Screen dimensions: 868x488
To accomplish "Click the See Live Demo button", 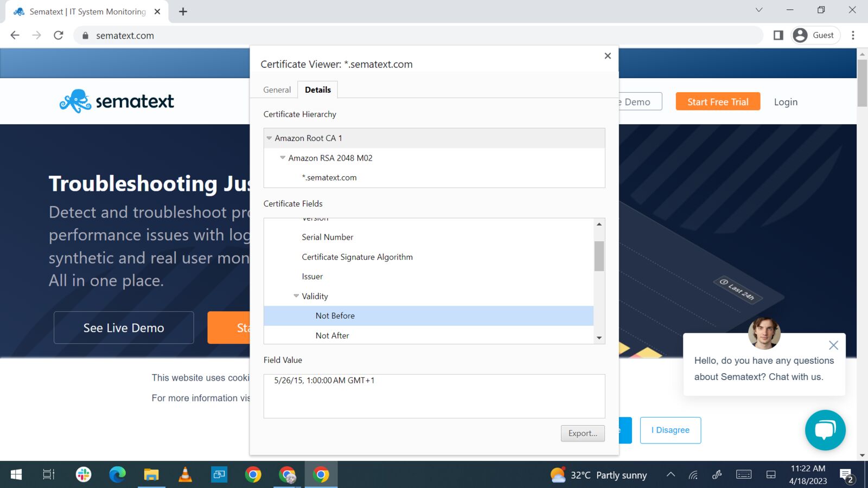I will 124,328.
